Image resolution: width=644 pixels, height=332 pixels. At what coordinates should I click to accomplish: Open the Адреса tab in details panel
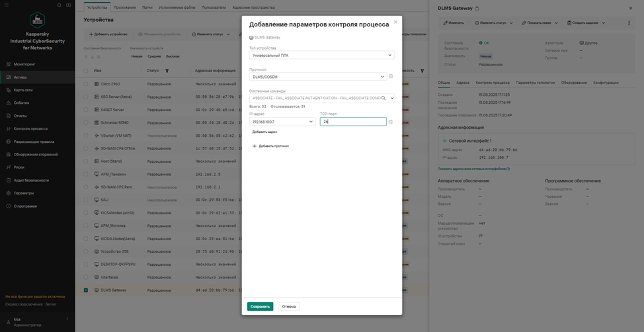coord(463,83)
